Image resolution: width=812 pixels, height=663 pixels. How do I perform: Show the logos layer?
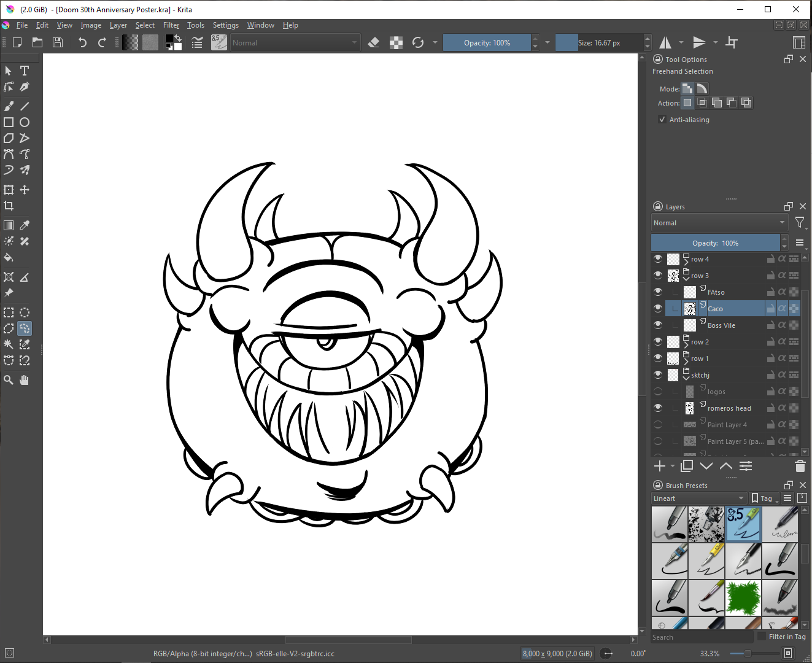[658, 391]
